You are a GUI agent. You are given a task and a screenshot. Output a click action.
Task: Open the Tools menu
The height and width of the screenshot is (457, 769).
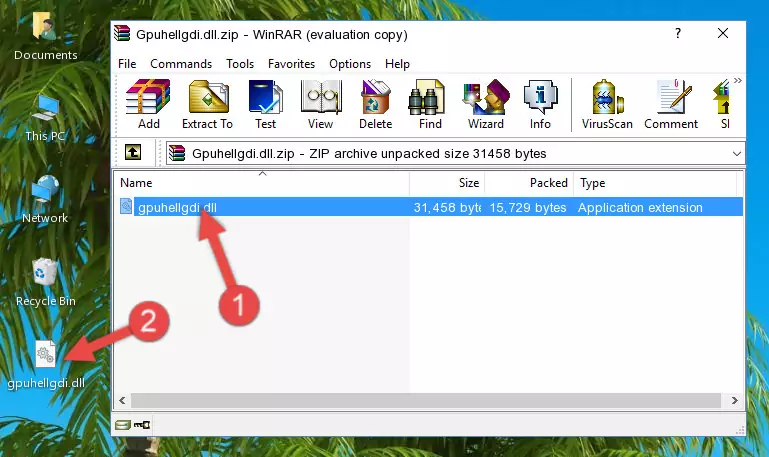coord(240,64)
